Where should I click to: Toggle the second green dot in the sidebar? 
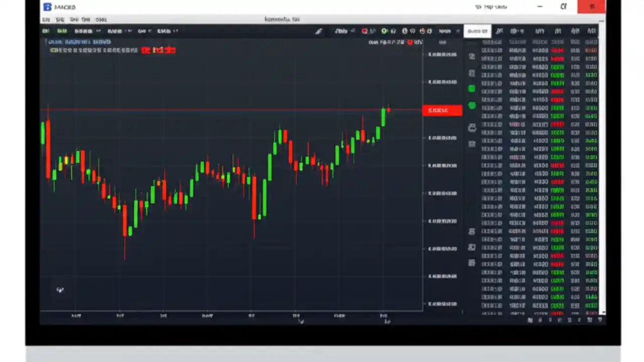pyautogui.click(x=471, y=106)
